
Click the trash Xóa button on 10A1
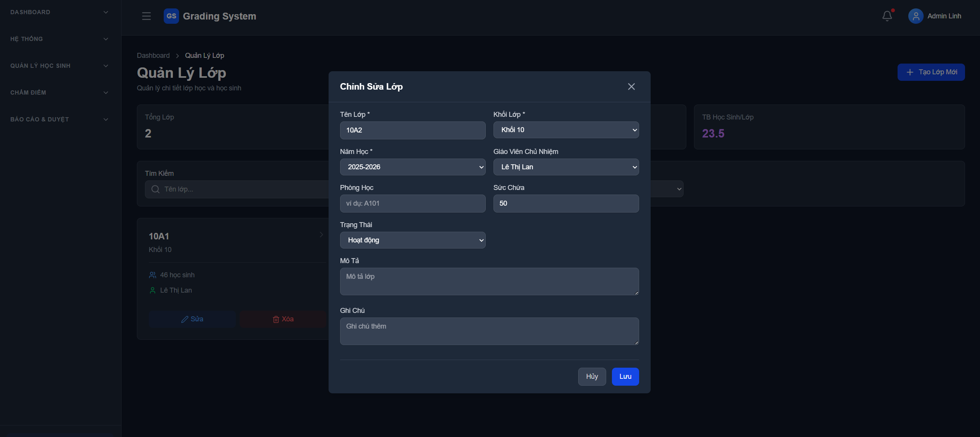click(x=283, y=319)
